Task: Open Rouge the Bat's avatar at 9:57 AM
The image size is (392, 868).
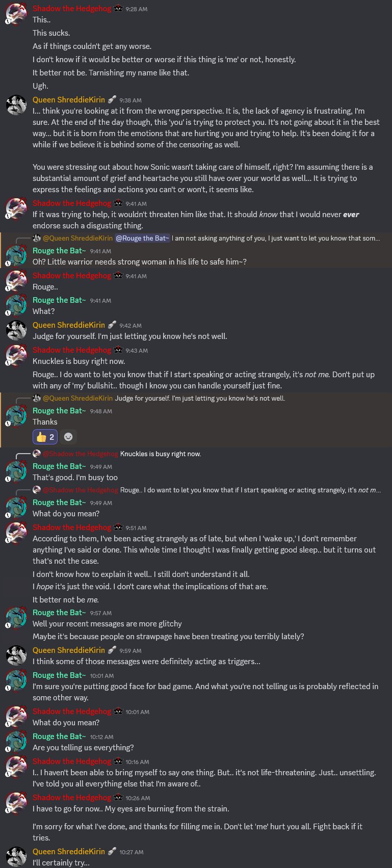Action: tap(16, 618)
